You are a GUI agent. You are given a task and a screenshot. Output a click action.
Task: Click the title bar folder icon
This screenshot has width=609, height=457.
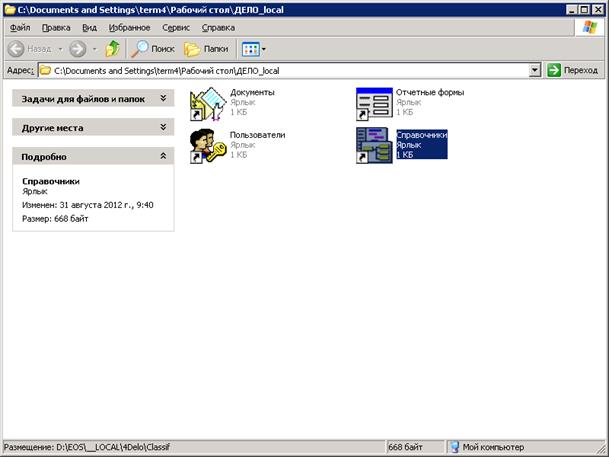click(x=10, y=10)
